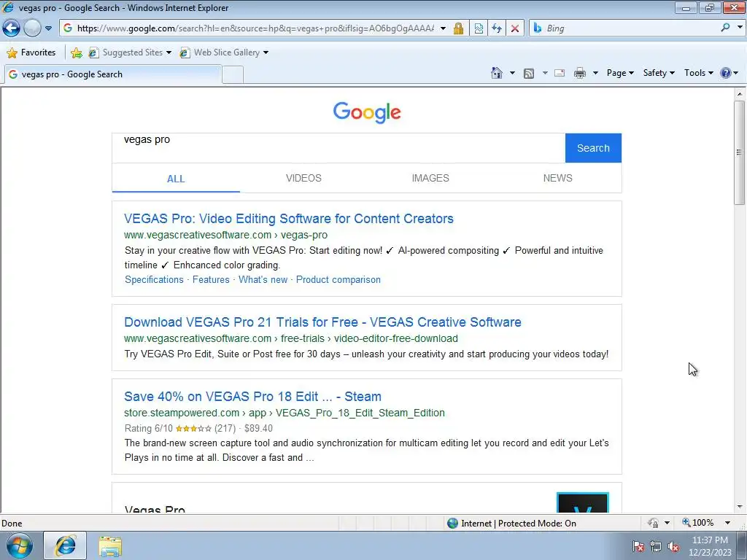Expand the Home icon dropdown arrow
The image size is (747, 560).
coord(512,73)
